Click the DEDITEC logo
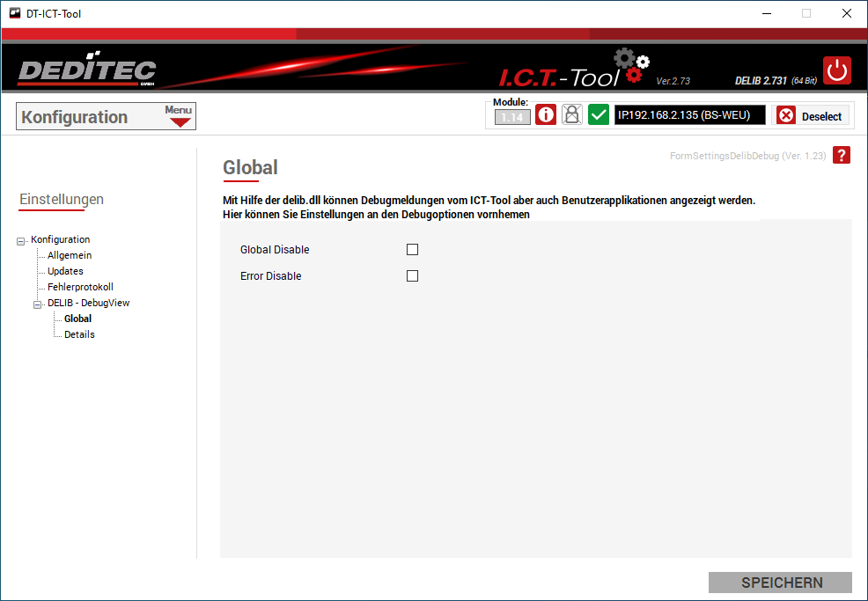868x601 pixels. [x=86, y=71]
